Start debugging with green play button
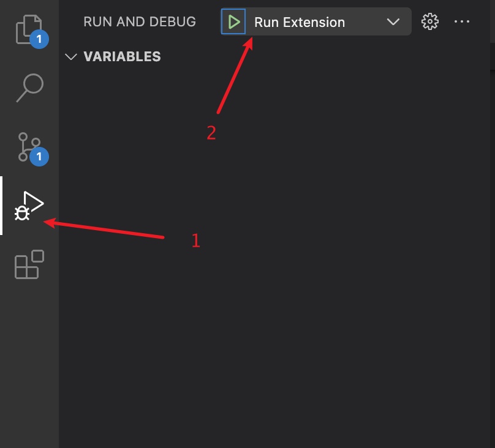This screenshot has width=495, height=448. click(x=233, y=22)
